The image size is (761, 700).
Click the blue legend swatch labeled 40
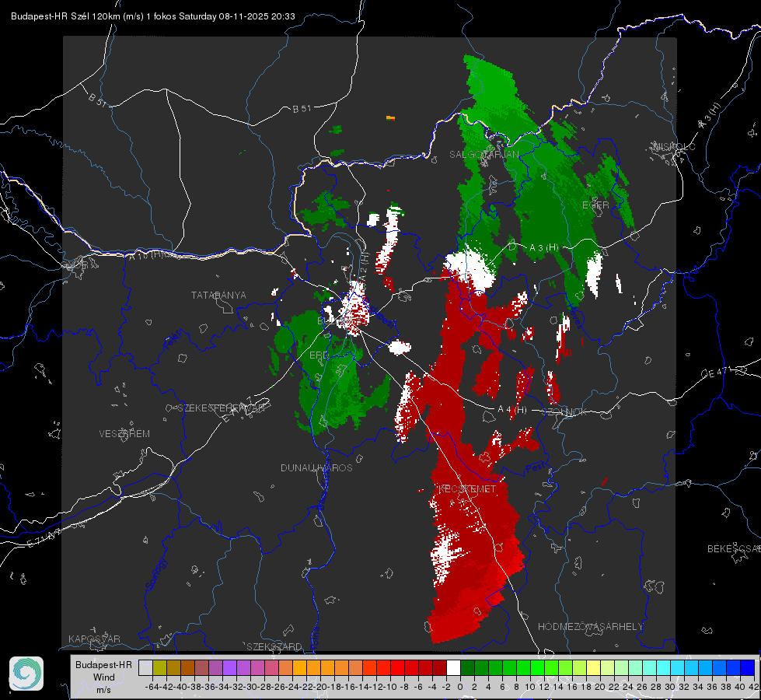pos(748,668)
